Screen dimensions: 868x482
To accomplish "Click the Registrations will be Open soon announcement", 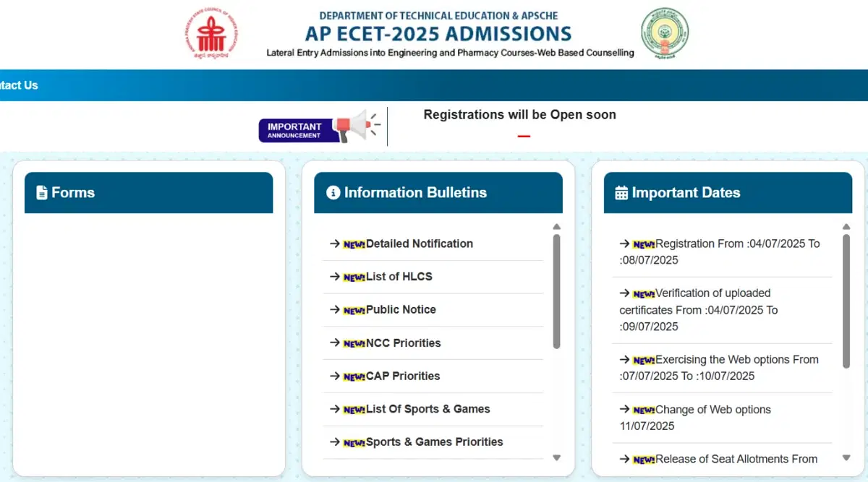I will click(520, 114).
